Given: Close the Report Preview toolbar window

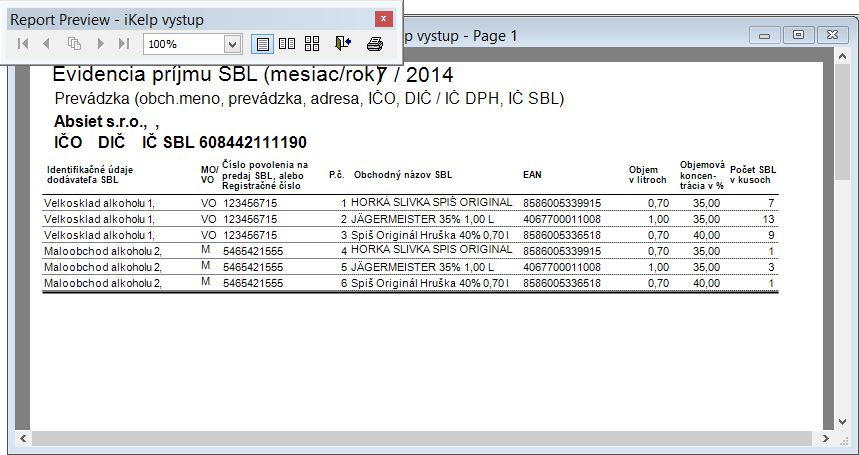Looking at the screenshot, I should [383, 18].
